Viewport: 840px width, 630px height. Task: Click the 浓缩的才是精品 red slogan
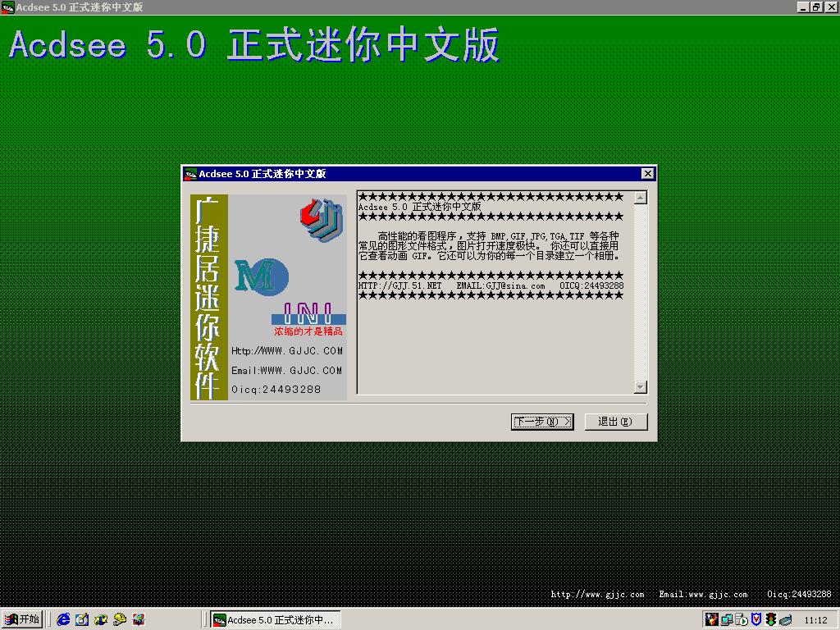308,331
